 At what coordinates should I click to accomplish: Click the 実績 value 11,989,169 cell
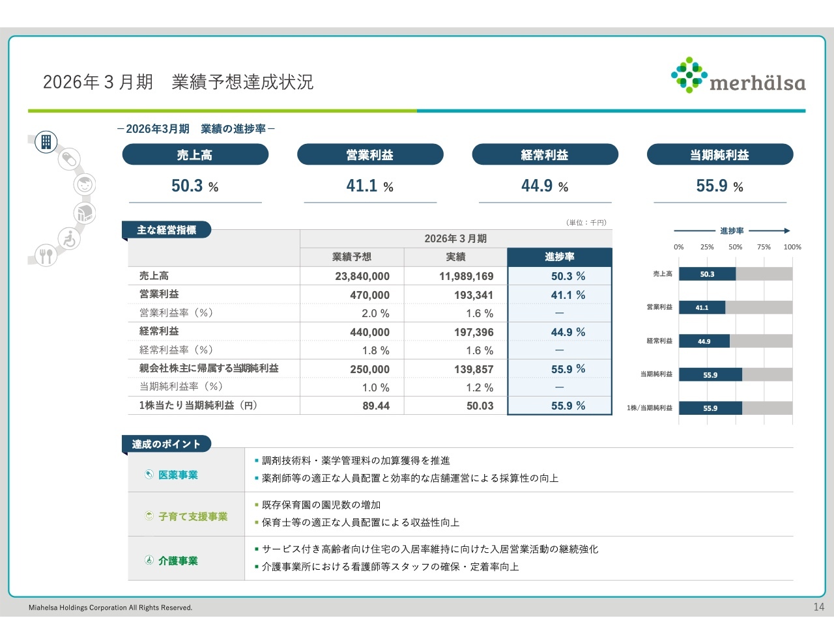click(466, 276)
